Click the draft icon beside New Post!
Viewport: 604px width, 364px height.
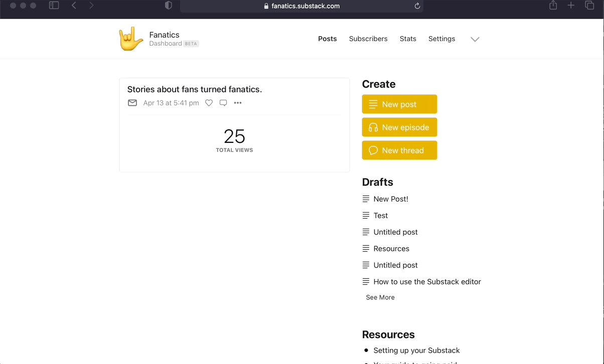(x=366, y=199)
